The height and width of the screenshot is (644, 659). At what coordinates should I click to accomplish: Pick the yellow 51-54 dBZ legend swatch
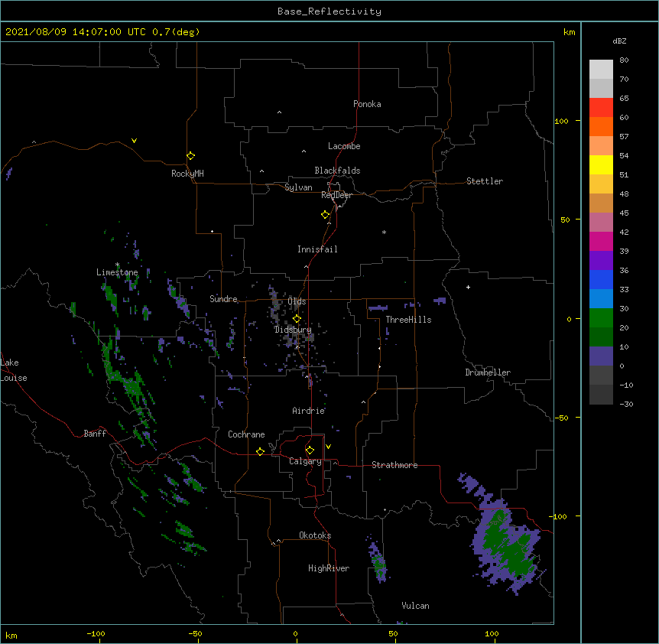click(601, 164)
